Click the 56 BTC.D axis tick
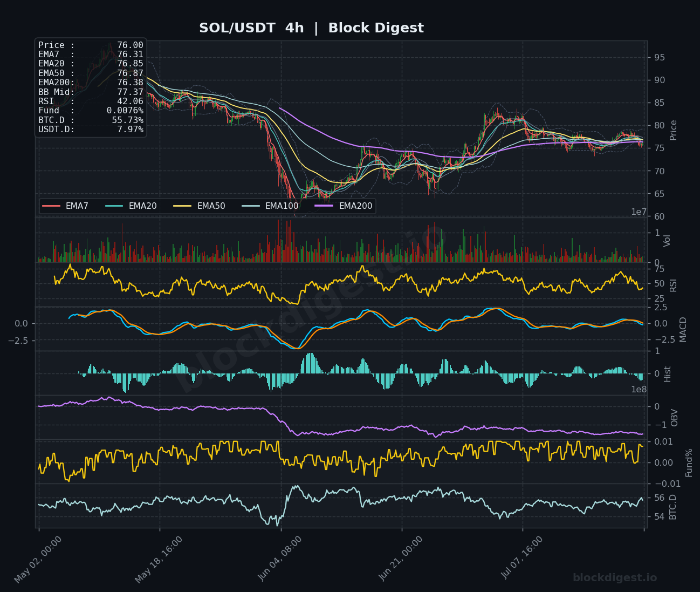Viewport: 700px width, 592px height. tap(660, 498)
